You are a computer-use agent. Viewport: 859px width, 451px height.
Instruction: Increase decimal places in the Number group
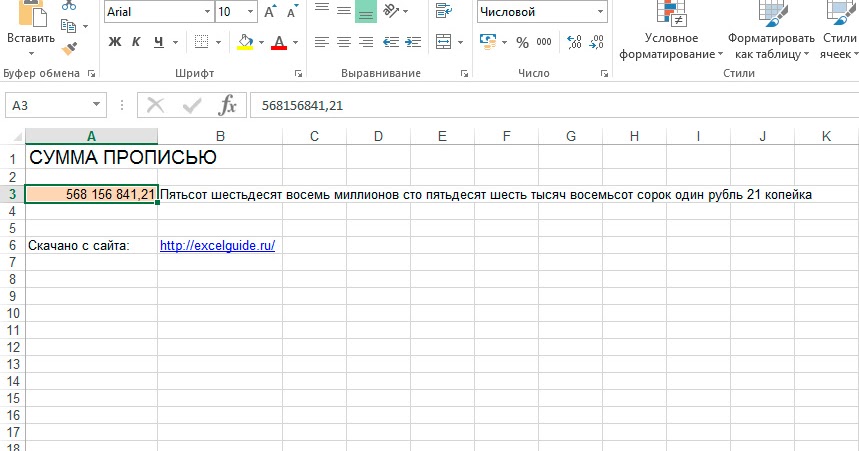tap(574, 42)
